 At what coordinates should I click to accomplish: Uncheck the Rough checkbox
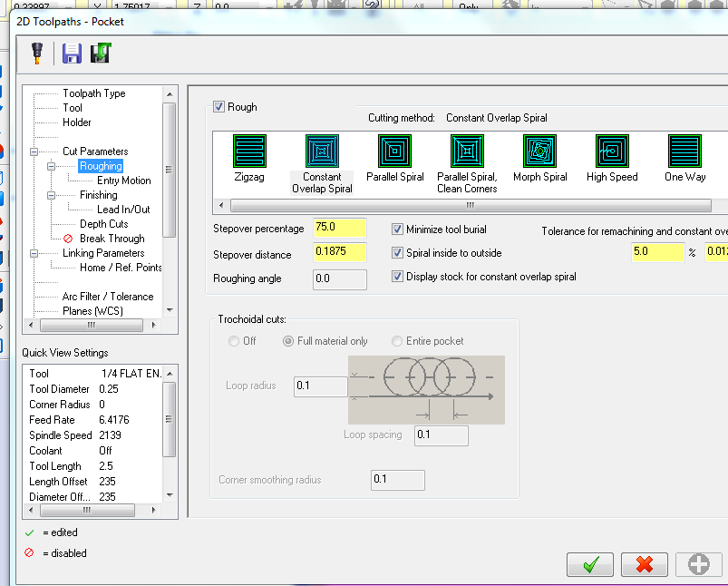(218, 107)
